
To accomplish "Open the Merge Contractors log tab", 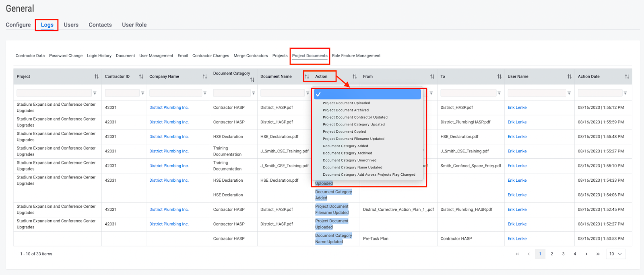I will point(251,56).
